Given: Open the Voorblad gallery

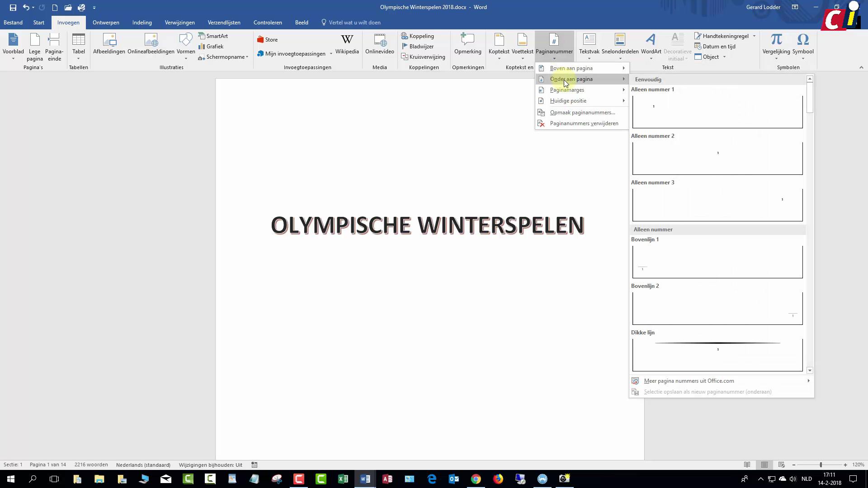Looking at the screenshot, I should pos(13,45).
